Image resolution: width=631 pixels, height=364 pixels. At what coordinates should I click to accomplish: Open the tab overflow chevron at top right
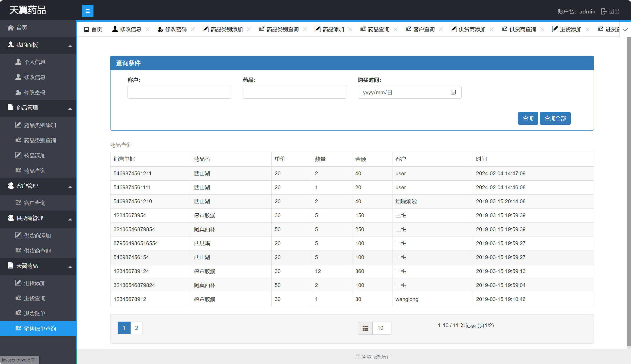click(x=625, y=30)
